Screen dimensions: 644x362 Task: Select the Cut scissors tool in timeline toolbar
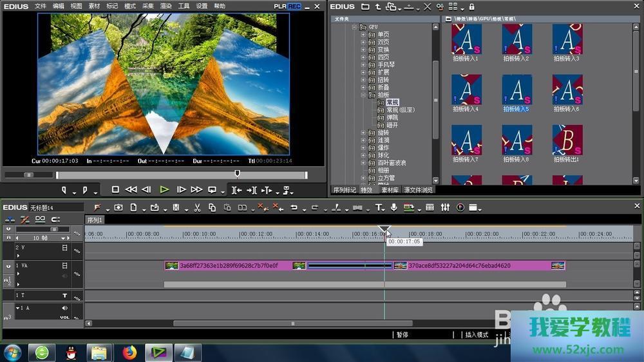pos(196,207)
